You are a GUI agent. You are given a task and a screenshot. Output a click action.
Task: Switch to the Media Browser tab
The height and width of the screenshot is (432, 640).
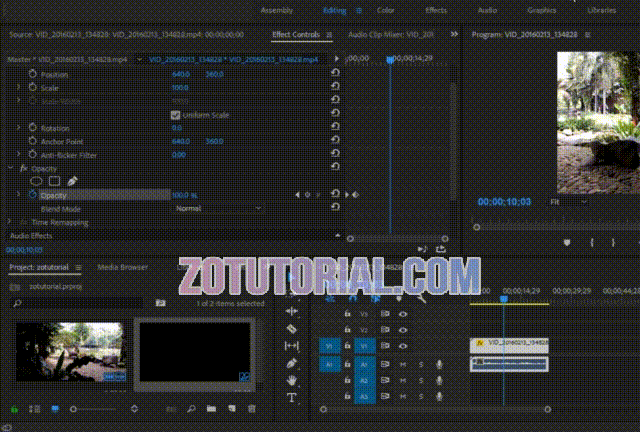(122, 267)
